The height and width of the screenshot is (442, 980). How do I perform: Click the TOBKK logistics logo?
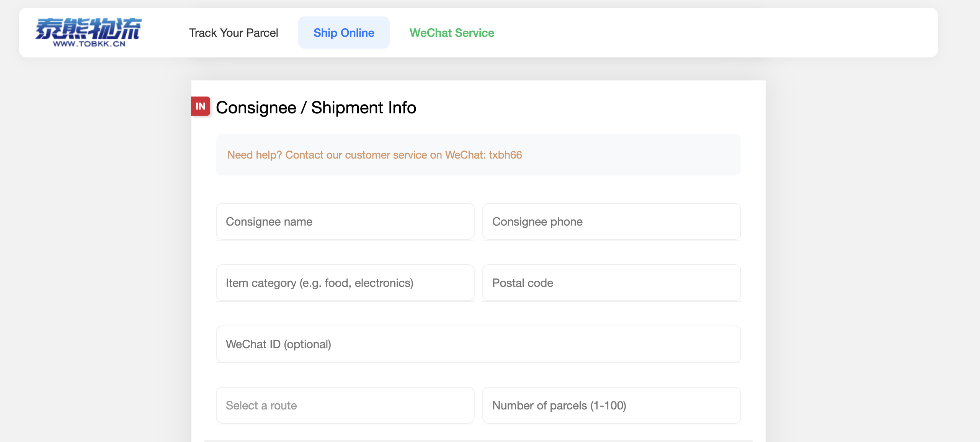click(88, 33)
